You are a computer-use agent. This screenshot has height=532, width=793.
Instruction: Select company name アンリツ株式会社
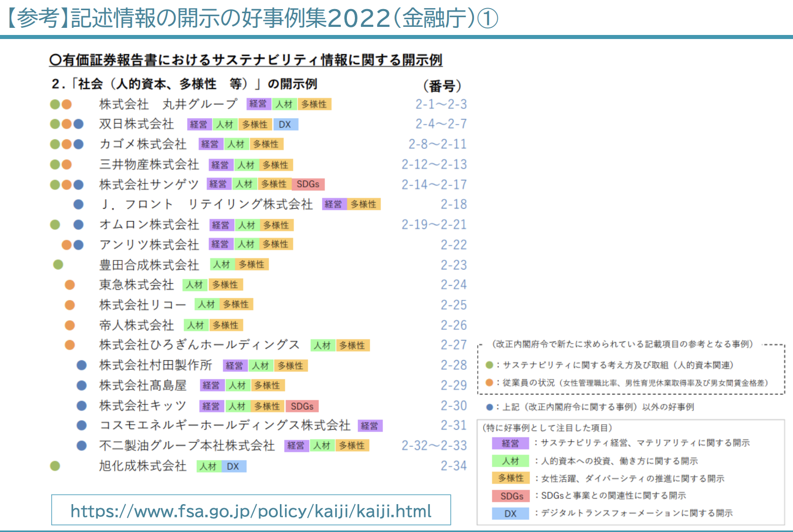pos(149,245)
